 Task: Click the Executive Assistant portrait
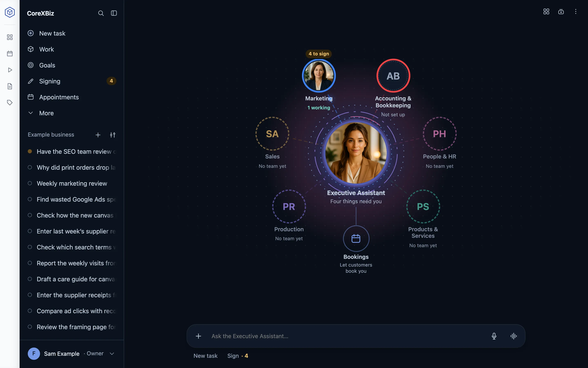[x=356, y=153]
